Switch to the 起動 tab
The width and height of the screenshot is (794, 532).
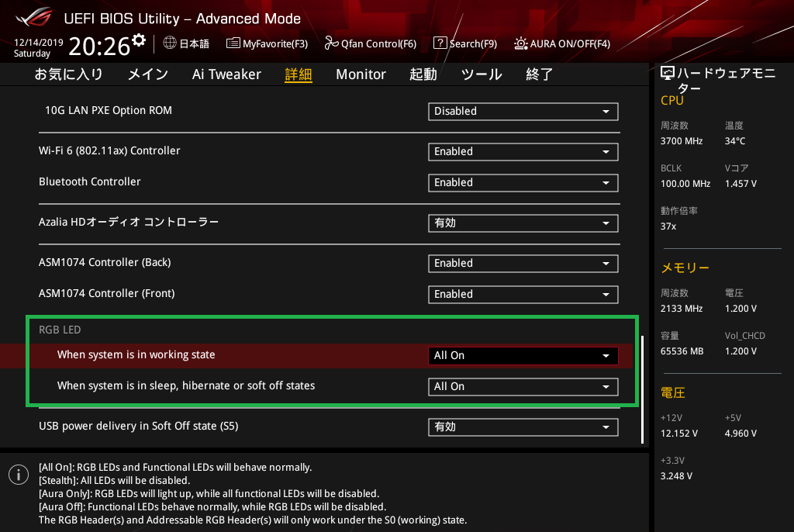(x=423, y=74)
